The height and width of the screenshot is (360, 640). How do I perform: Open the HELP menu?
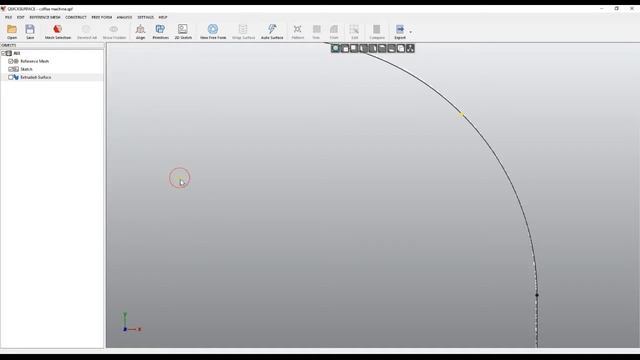click(163, 17)
